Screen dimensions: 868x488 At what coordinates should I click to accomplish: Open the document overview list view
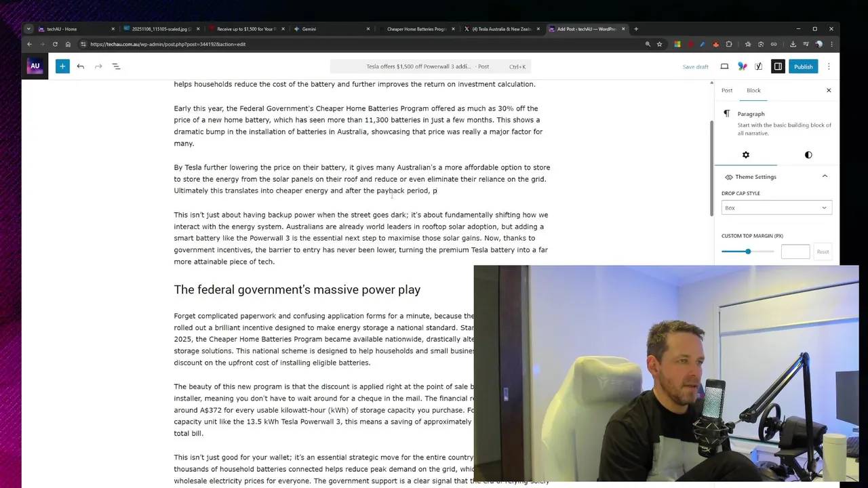[x=116, y=66]
